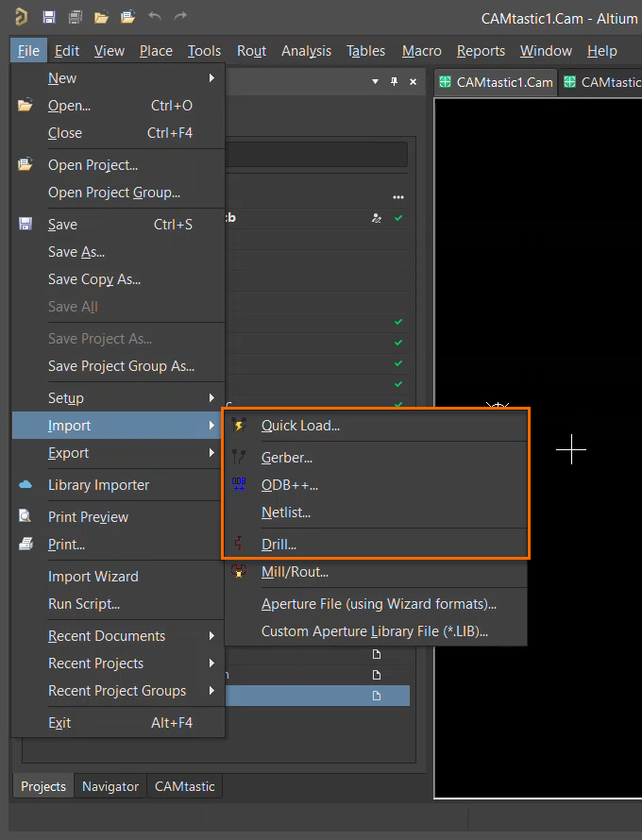Open the Analysis menu
The image size is (642, 840).
[306, 51]
